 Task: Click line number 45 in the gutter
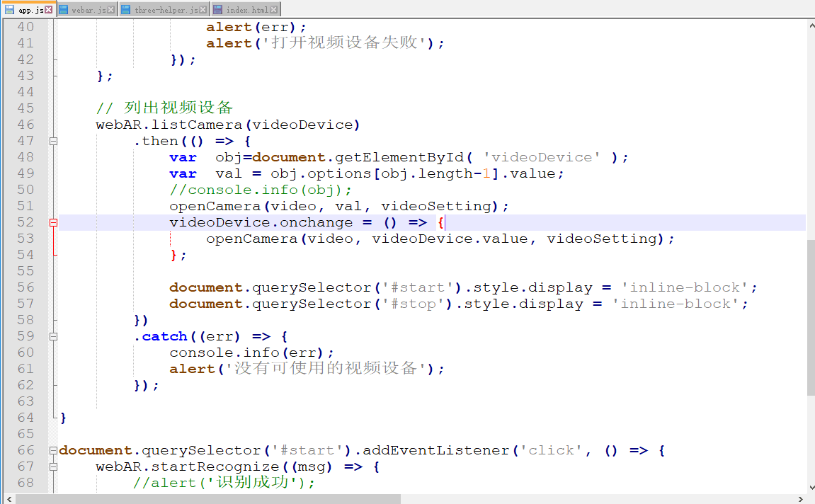click(25, 108)
